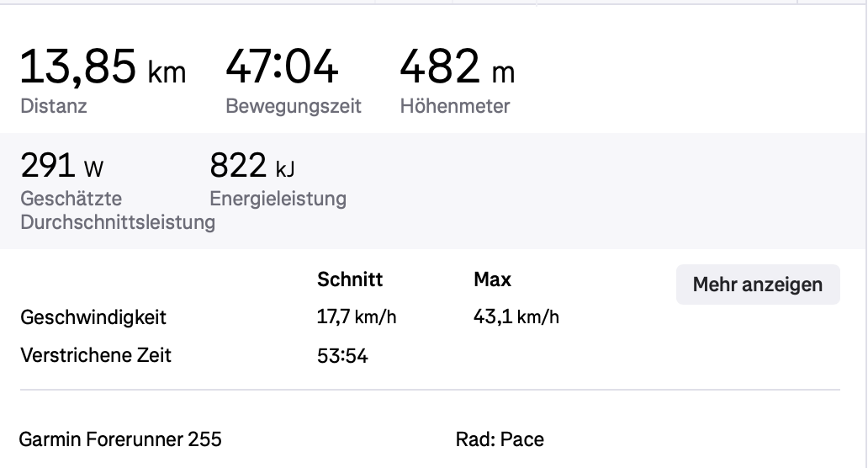
Task: Select the Energieleistung label
Action: pos(278,199)
